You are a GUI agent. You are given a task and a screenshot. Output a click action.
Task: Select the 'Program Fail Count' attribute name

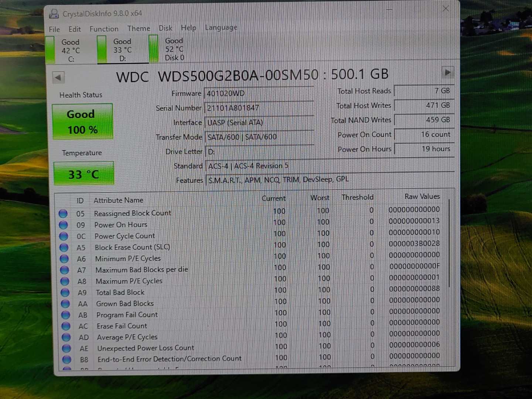pyautogui.click(x=127, y=315)
